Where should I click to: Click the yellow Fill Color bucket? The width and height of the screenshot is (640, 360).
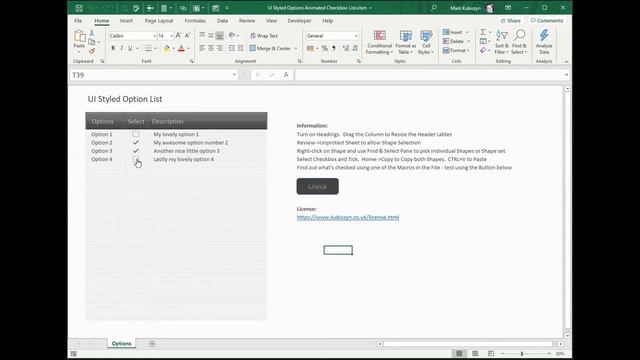point(167,49)
